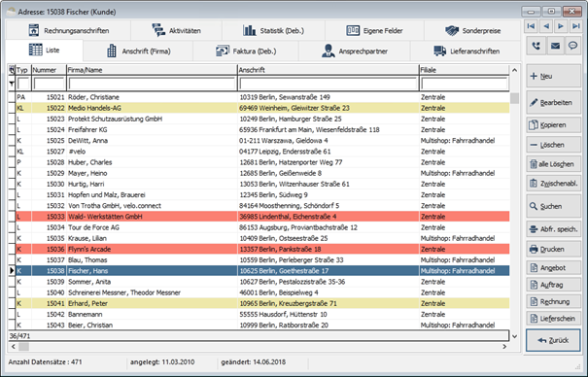
Task: Click the Abfr. speich. button
Action: point(554,229)
